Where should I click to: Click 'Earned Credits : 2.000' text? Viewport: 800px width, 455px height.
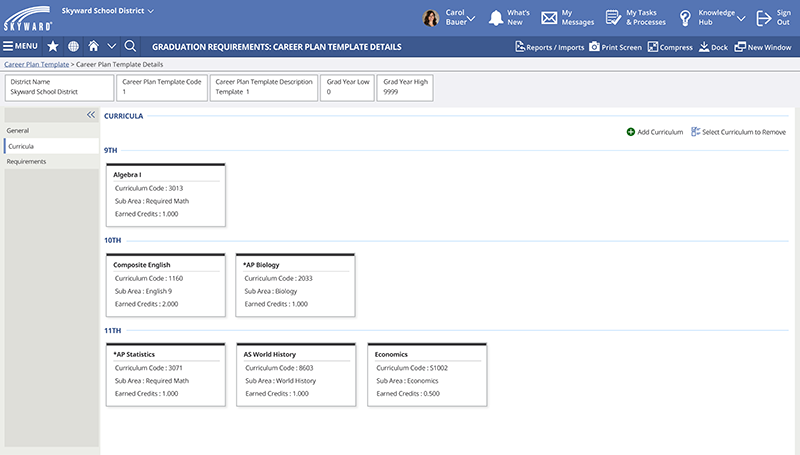[x=146, y=304]
